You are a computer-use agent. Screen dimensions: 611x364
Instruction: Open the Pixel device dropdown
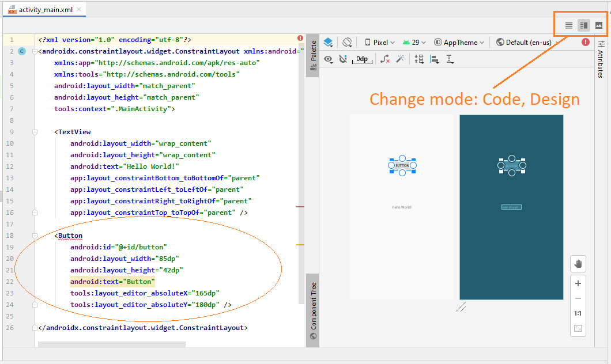pyautogui.click(x=379, y=43)
